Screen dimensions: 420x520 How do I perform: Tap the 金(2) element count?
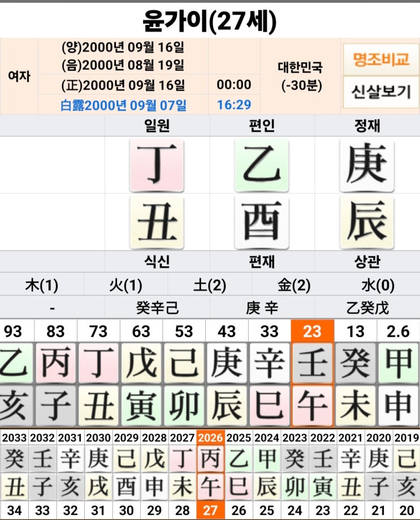click(294, 285)
